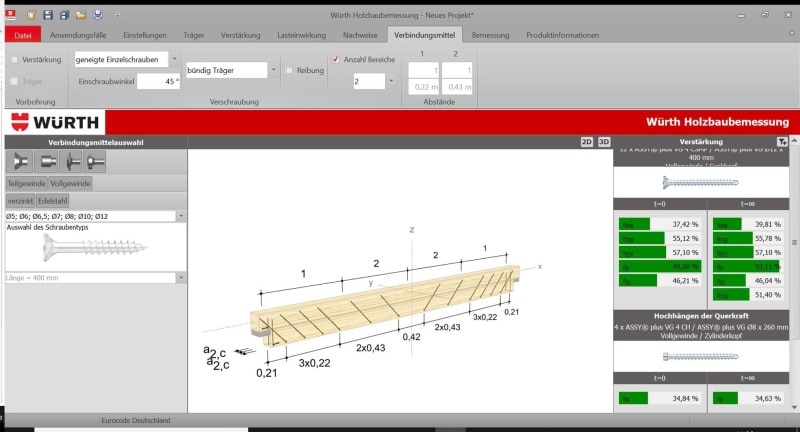Switch to the Verstärkung ribbon tab
Screen dimensions: 800x432
(x=240, y=35)
